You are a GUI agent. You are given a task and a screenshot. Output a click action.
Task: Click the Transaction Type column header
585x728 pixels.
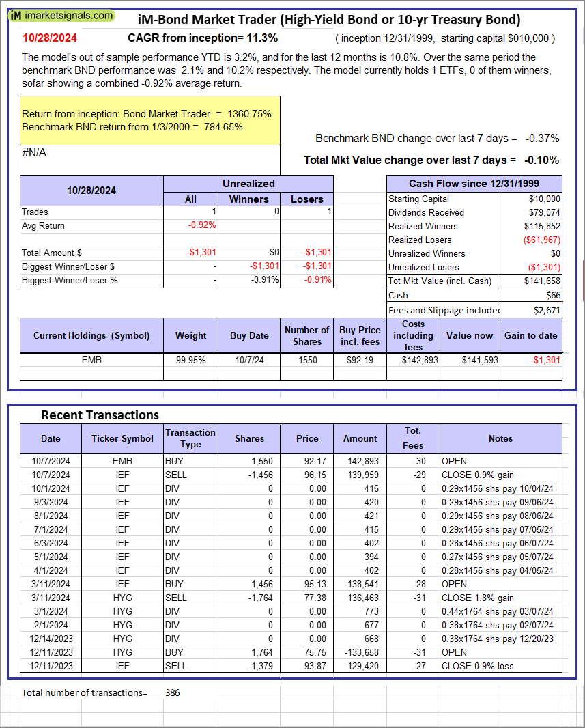[x=190, y=438]
